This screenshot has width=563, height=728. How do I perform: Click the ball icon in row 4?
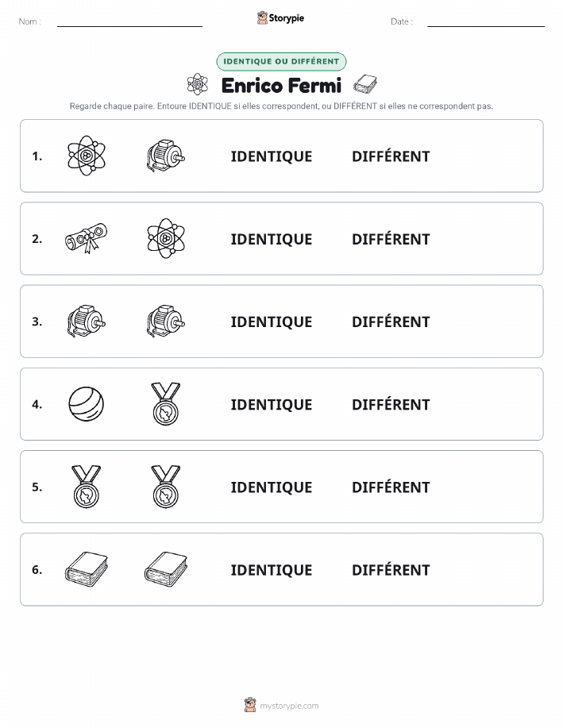pos(87,404)
